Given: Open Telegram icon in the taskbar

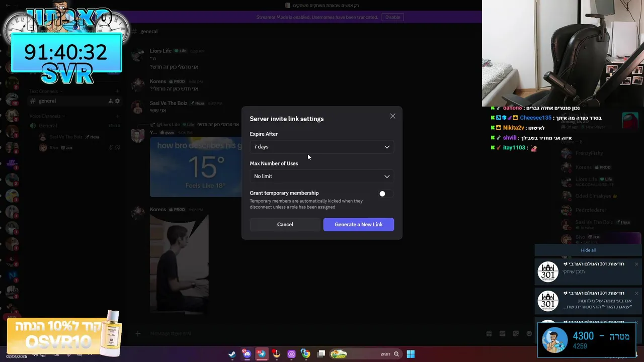Looking at the screenshot, I should coord(261,354).
